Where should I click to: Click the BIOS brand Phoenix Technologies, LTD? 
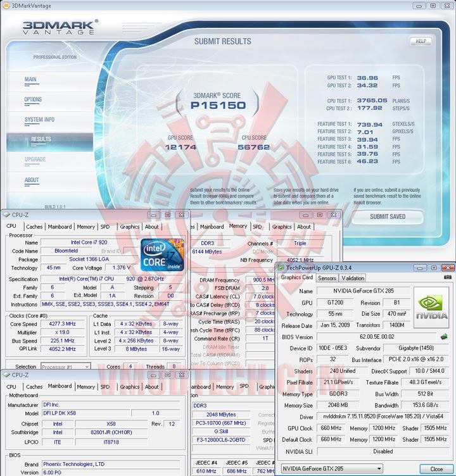(x=111, y=464)
